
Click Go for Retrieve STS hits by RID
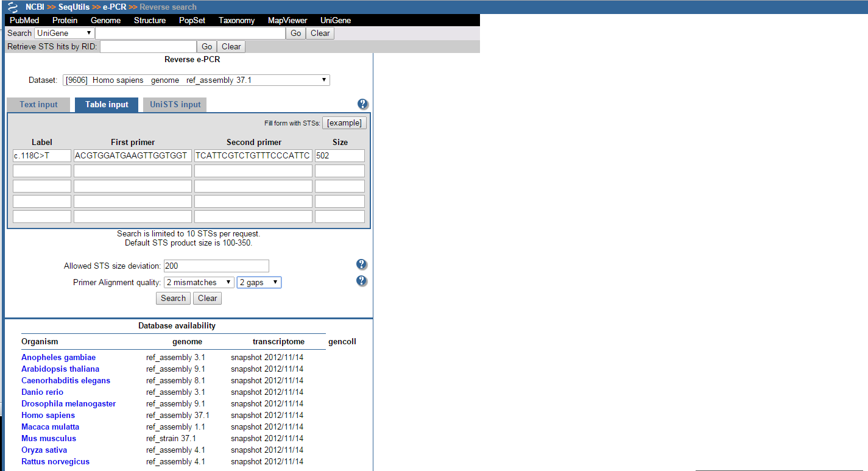(x=207, y=46)
